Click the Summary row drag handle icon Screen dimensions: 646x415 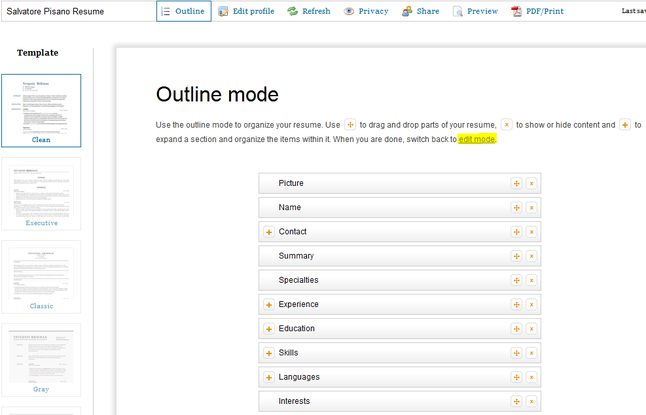[x=516, y=256]
